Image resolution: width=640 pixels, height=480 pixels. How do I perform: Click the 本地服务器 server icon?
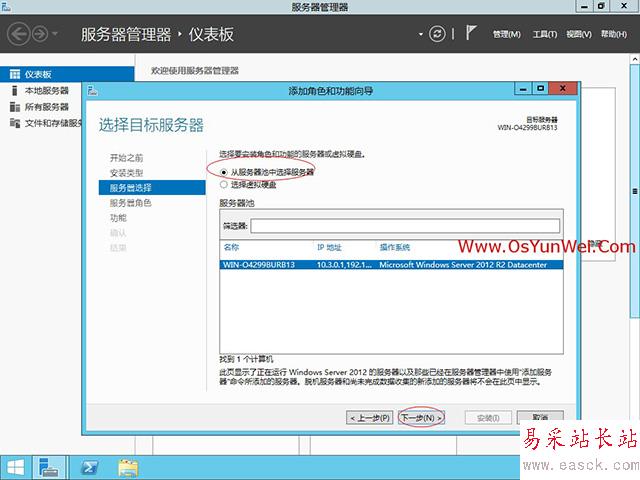[15, 91]
